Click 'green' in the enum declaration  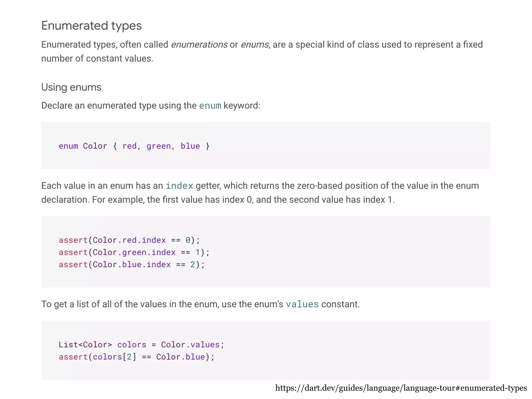(x=158, y=146)
